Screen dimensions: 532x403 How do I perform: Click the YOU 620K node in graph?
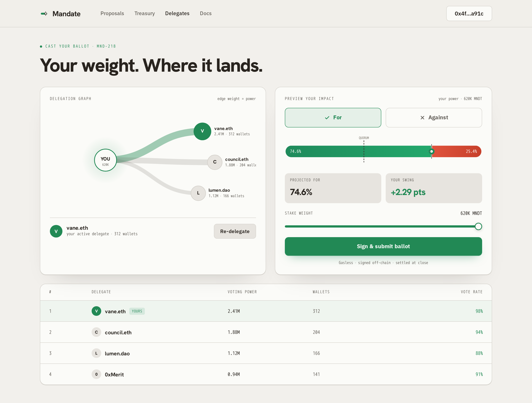coord(105,160)
